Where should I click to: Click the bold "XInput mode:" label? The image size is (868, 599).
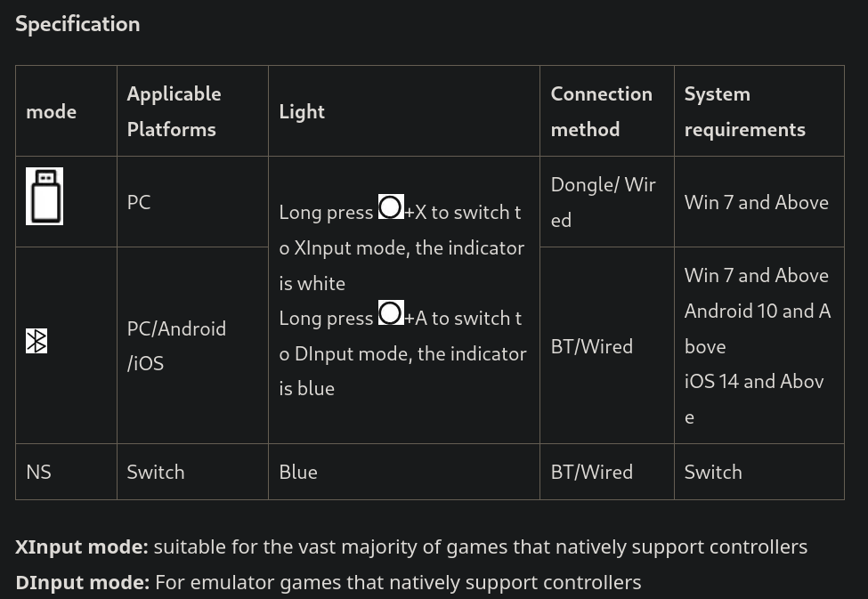click(x=82, y=546)
